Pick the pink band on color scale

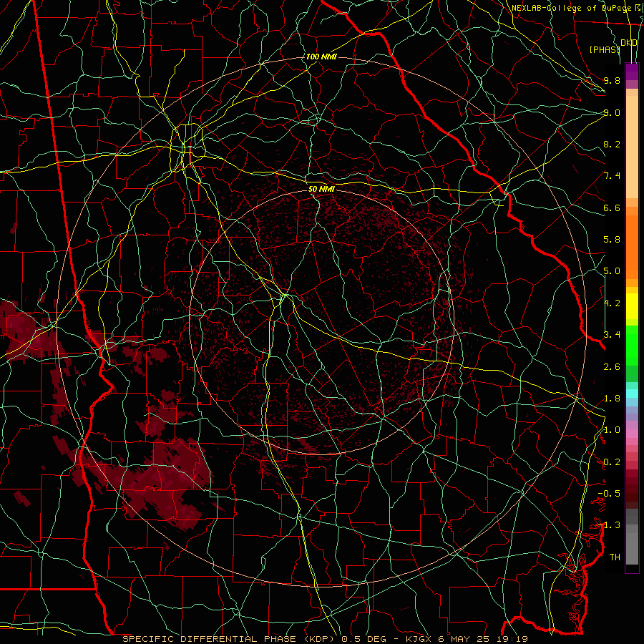tap(632, 434)
